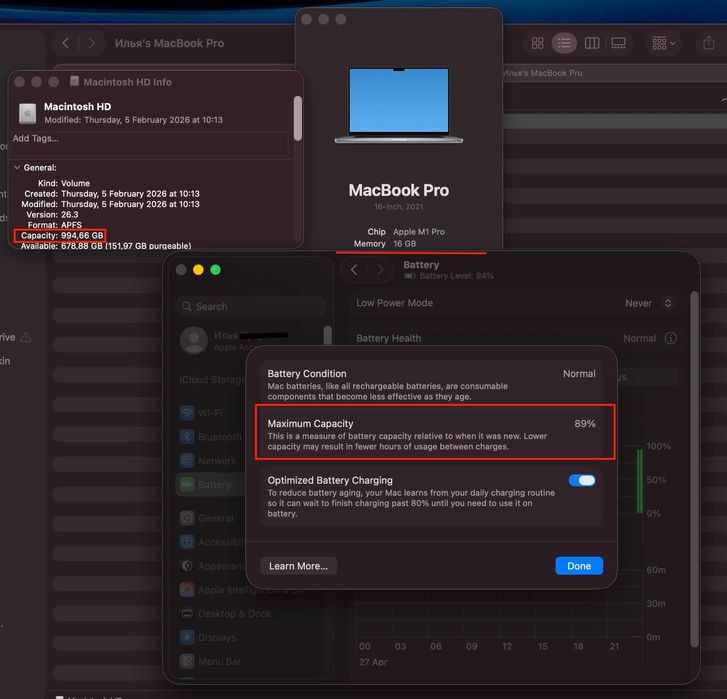Click the Learn More... button

298,566
